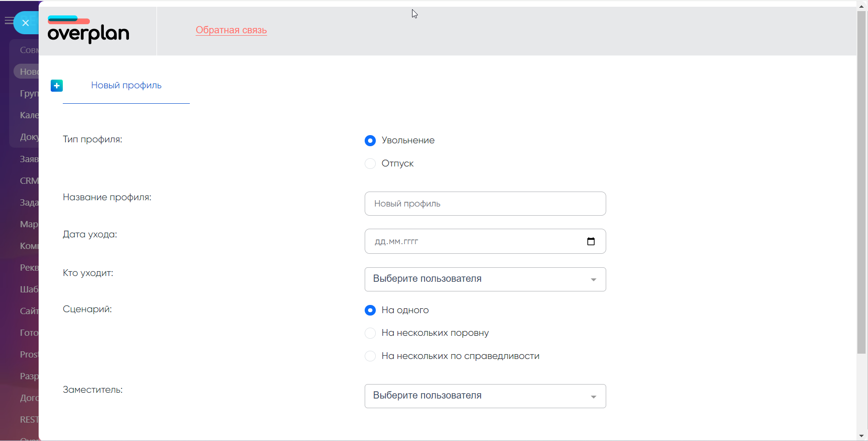The width and height of the screenshot is (868, 441).
Task: Click the vertical scrollbar thumb
Action: pos(861,183)
